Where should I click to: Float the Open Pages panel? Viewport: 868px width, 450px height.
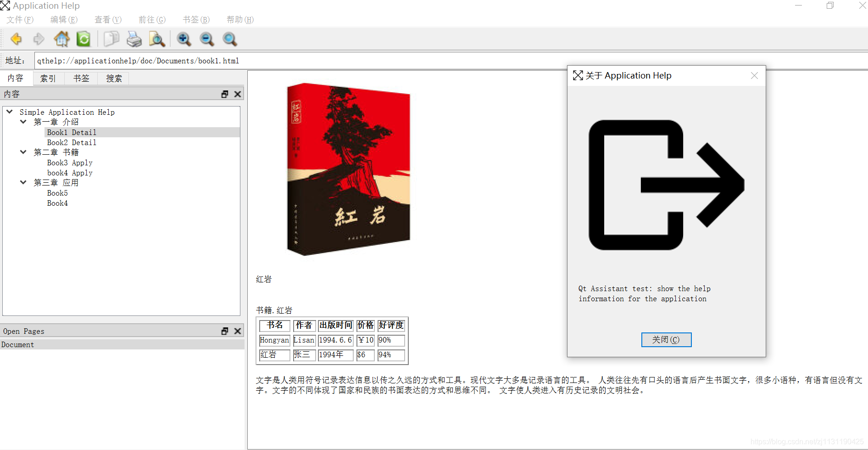click(225, 331)
